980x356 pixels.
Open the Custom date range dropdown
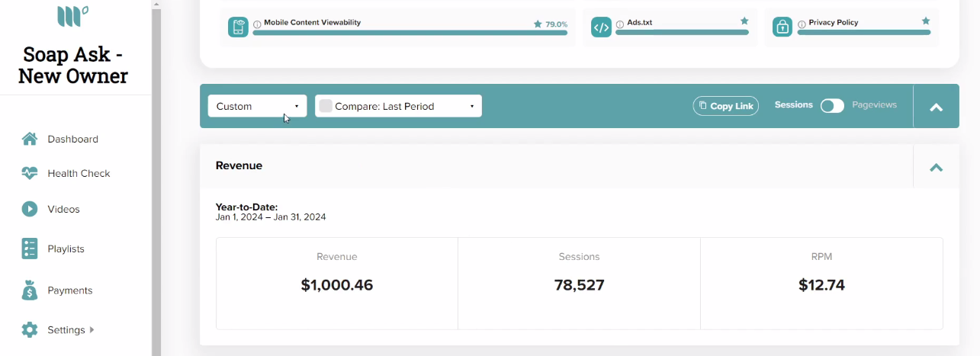pyautogui.click(x=258, y=106)
